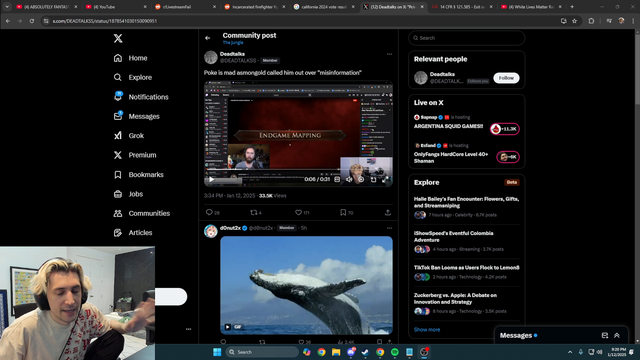Share the Deadtalks post
This screenshot has height=360, width=640.
pos(388,212)
